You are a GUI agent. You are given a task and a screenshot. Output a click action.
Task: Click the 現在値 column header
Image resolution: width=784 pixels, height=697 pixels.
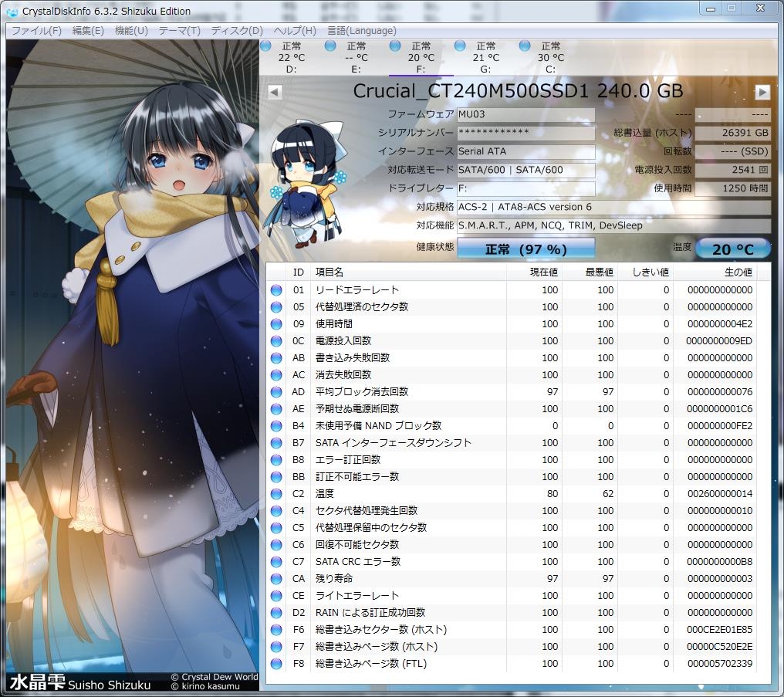coord(535,272)
